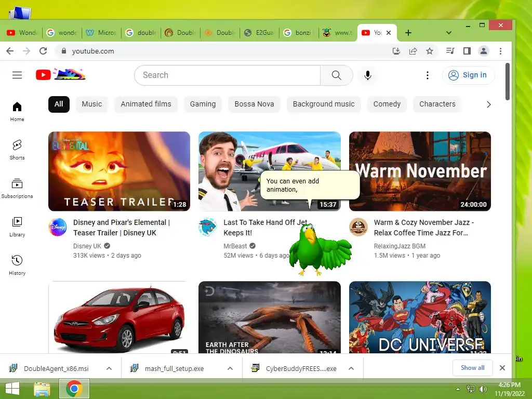Switch to the bonzi Google tab
The width and height of the screenshot is (532, 399).
pyautogui.click(x=299, y=33)
